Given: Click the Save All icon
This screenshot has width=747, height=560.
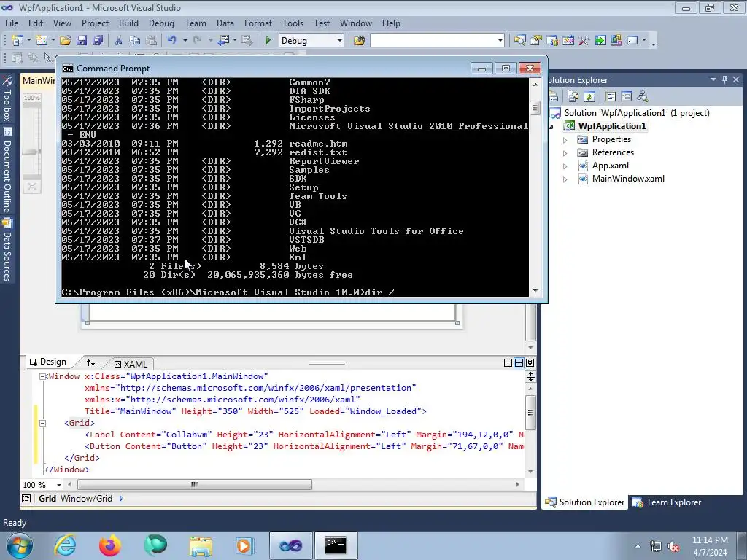Looking at the screenshot, I should click(x=98, y=41).
